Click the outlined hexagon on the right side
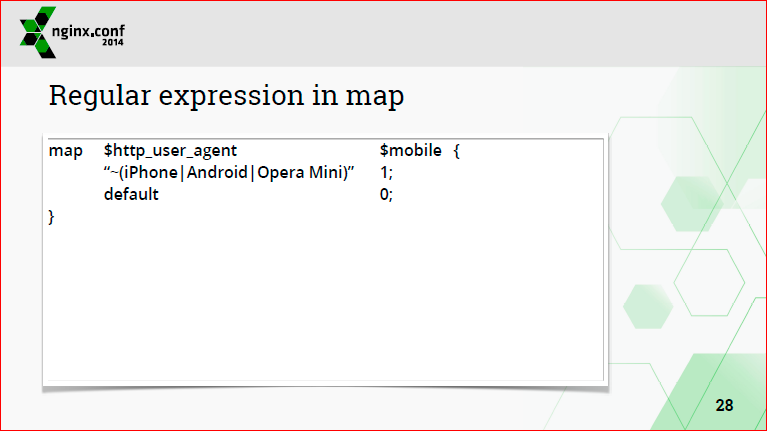 (x=709, y=282)
